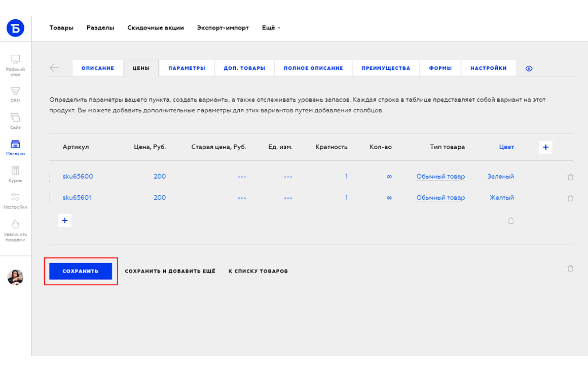Edit quantity ∞ of sku65601
The image size is (588, 372).
point(389,198)
